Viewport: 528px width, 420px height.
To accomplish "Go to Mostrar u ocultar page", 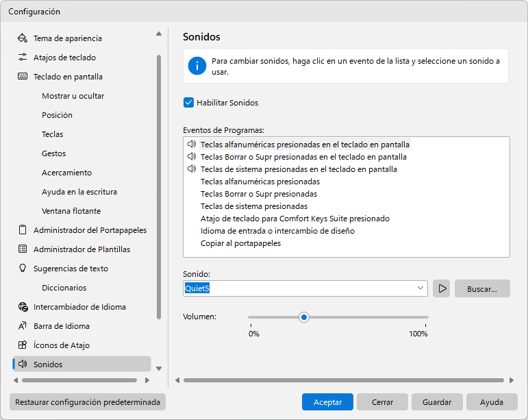I will coord(73,96).
